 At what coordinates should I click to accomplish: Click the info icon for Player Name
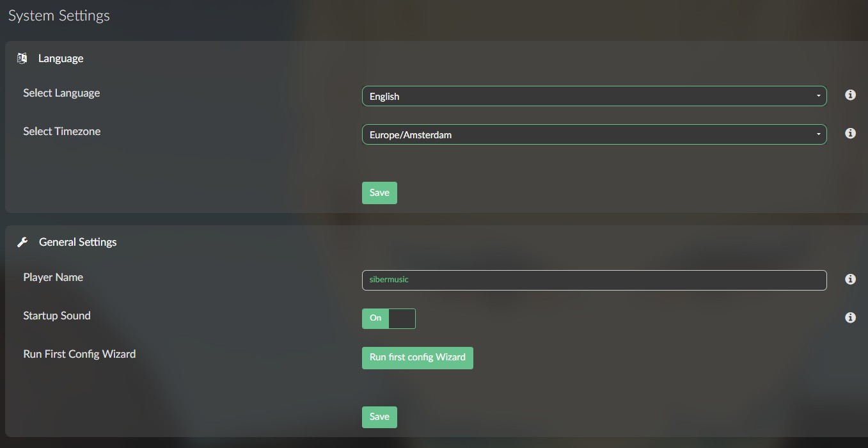point(850,279)
